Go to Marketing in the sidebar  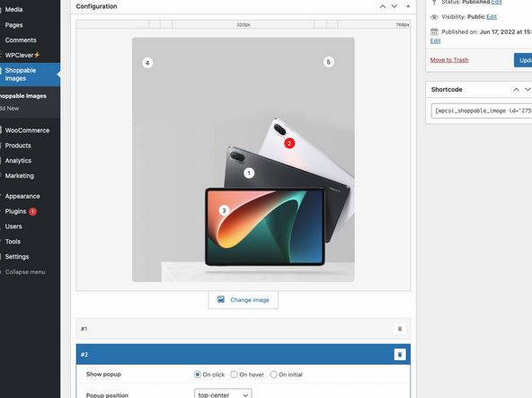[20, 176]
